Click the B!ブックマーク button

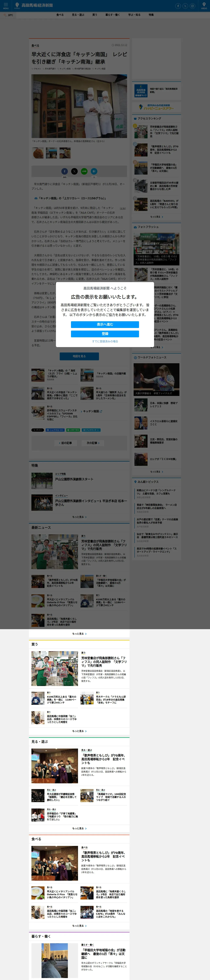[91, 430]
